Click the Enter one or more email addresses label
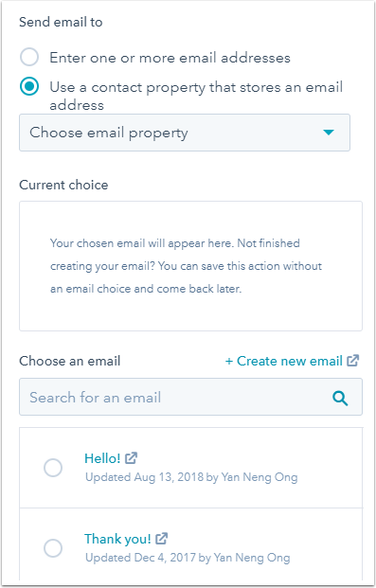 tap(170, 58)
